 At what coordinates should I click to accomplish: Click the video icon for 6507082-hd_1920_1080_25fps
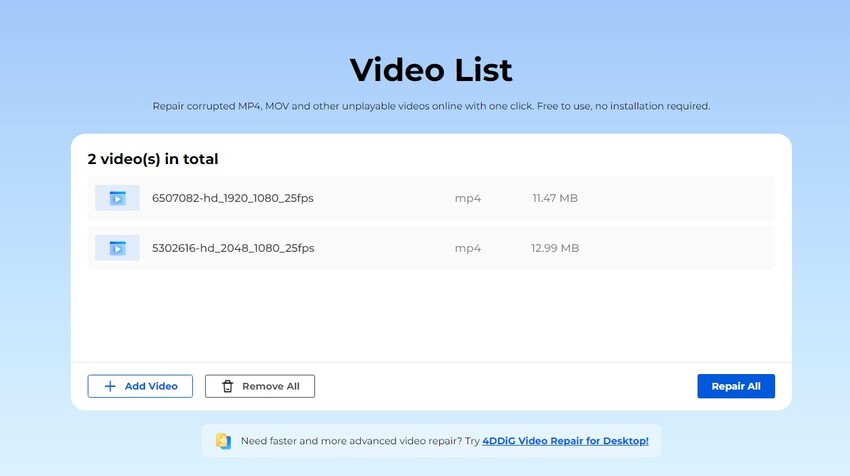pyautogui.click(x=117, y=198)
